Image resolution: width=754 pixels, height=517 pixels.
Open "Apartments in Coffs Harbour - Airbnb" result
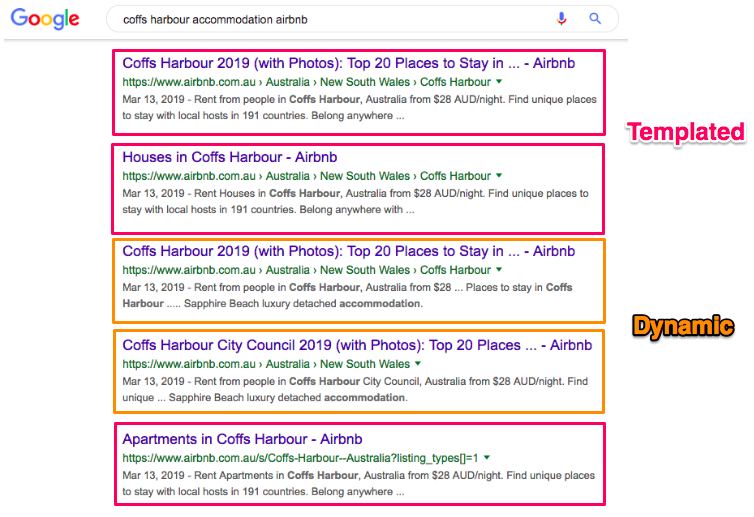click(242, 439)
